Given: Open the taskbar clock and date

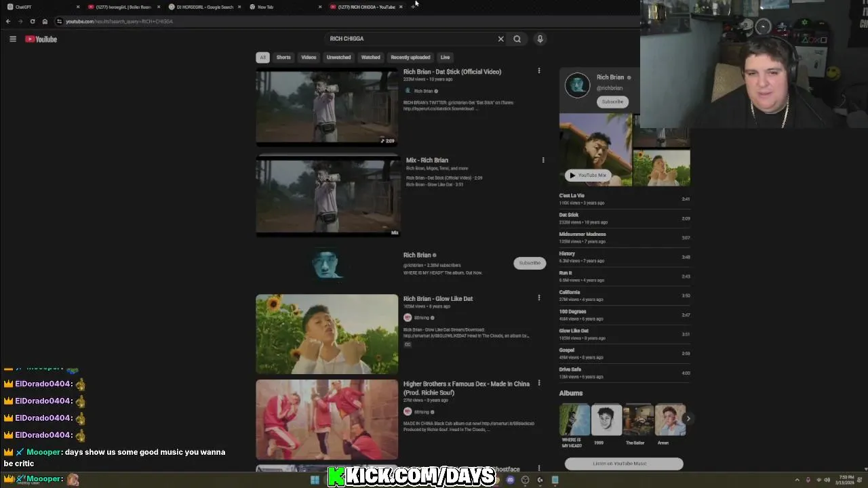Looking at the screenshot, I should click(845, 480).
